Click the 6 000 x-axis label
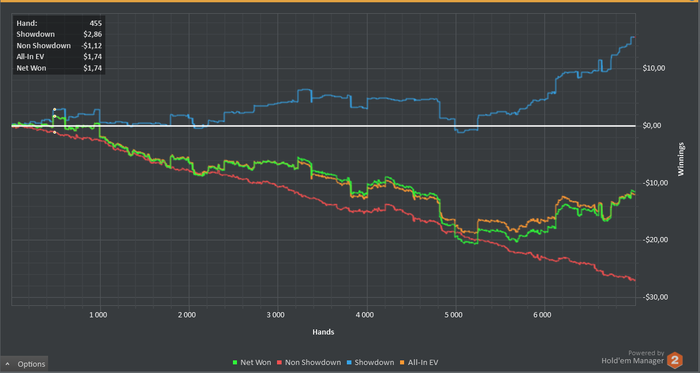The height and width of the screenshot is (373, 700). (x=542, y=315)
